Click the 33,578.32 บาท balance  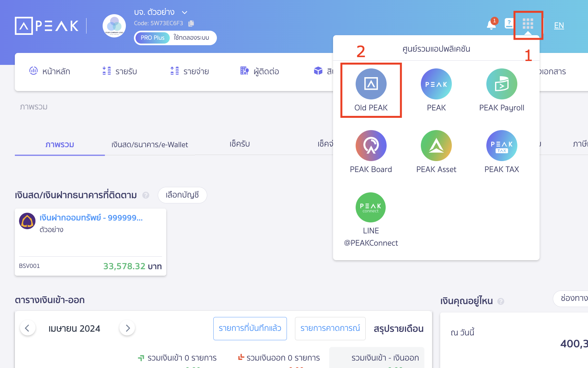pyautogui.click(x=132, y=266)
